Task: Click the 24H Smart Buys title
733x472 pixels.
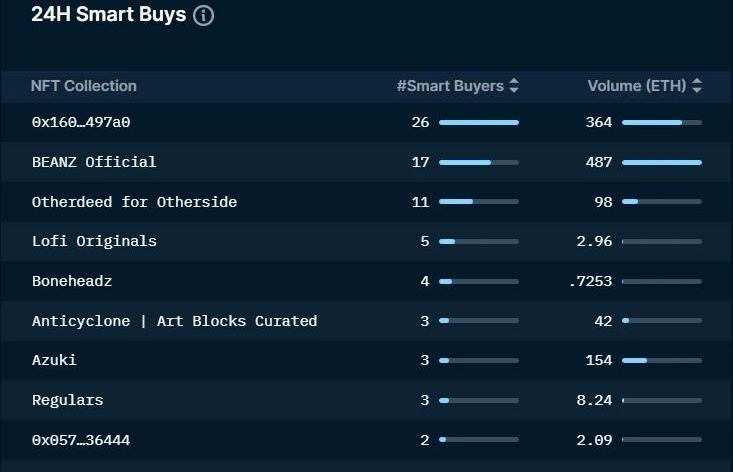Action: 108,14
